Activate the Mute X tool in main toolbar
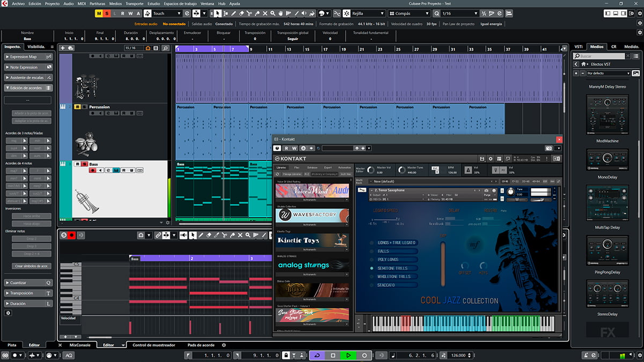The height and width of the screenshot is (362, 644). (266, 13)
